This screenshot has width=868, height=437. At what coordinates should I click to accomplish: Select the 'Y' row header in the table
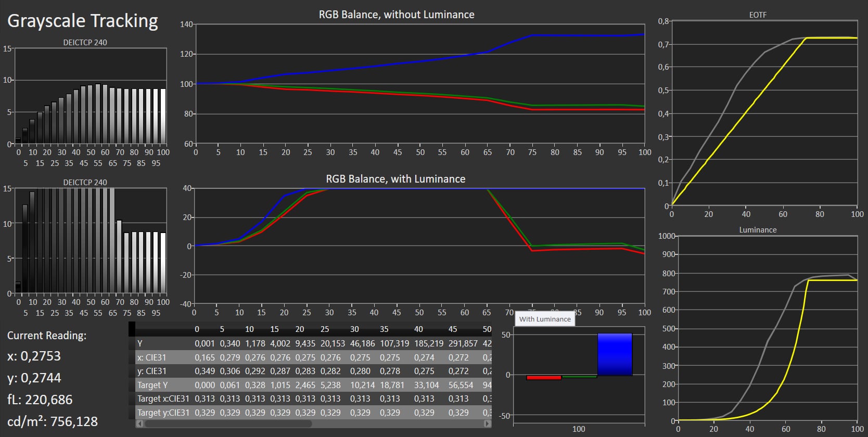[x=139, y=343]
